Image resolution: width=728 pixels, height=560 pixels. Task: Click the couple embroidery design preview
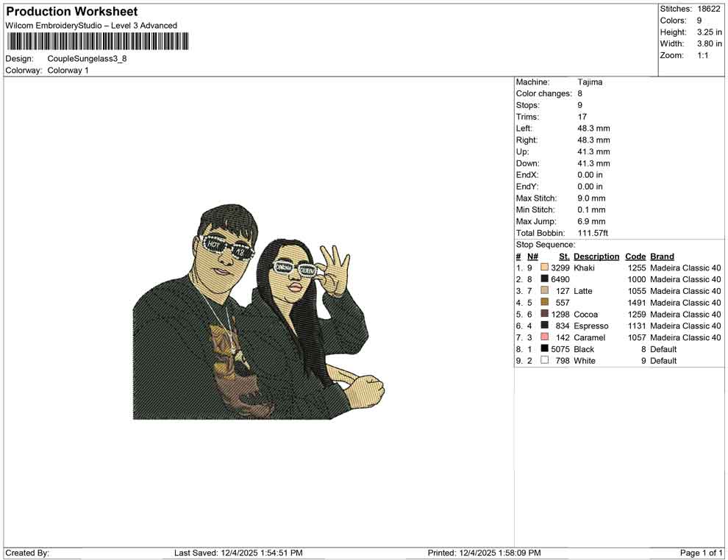(x=259, y=312)
